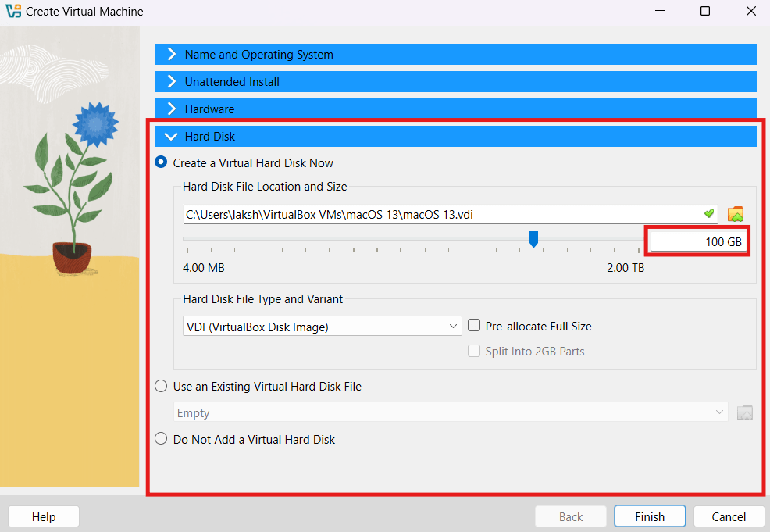Click the folder browse icon for disk location

click(x=735, y=214)
